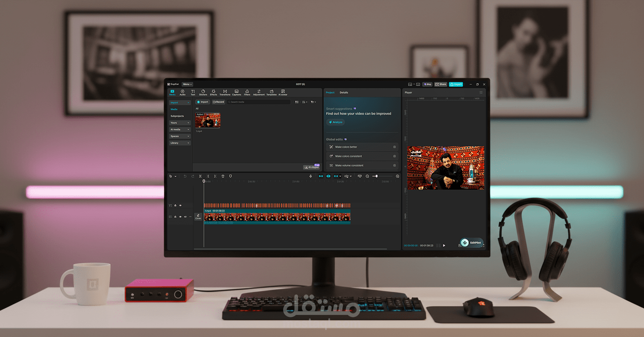The image size is (644, 337).
Task: Select the 1.mp4 media thumbnail
Action: pyautogui.click(x=208, y=120)
